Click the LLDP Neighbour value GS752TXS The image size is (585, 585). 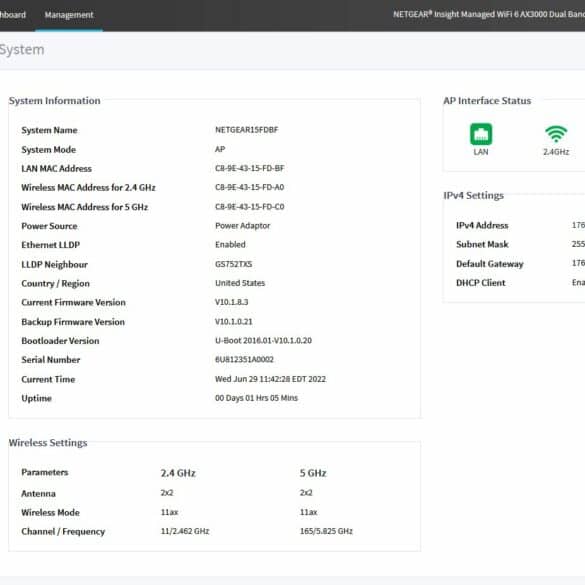click(x=234, y=264)
